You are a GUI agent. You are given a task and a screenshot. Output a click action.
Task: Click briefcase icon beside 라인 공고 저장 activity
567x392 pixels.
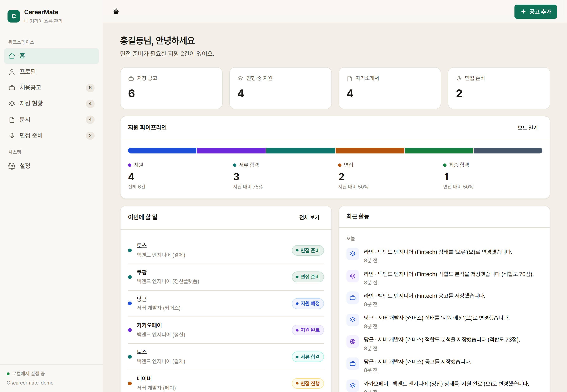353,298
